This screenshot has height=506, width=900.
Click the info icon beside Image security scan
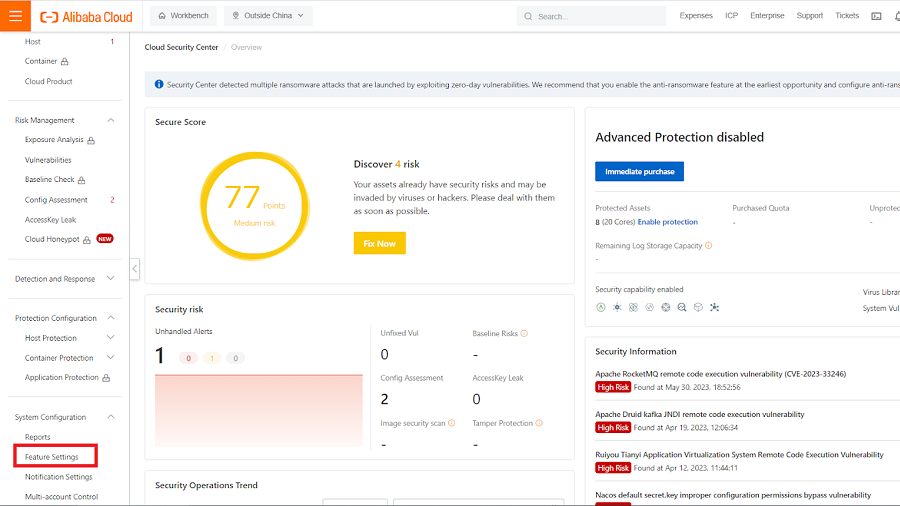(x=451, y=423)
